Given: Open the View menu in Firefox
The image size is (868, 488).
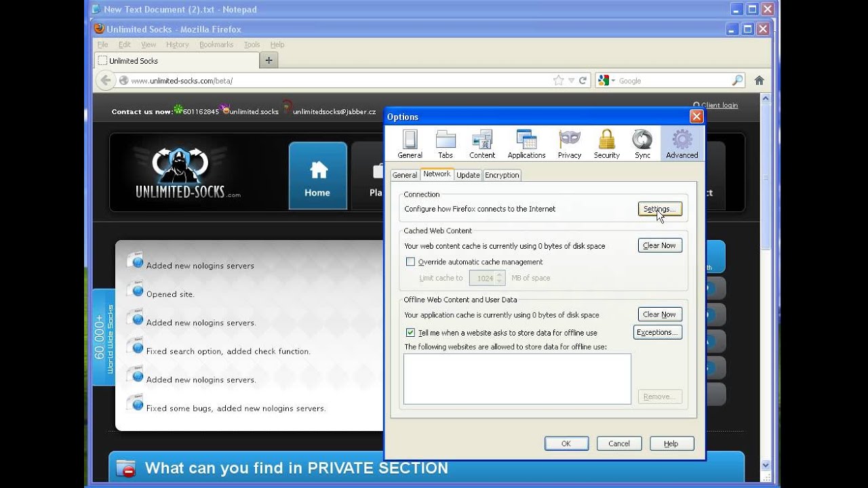Looking at the screenshot, I should (149, 45).
